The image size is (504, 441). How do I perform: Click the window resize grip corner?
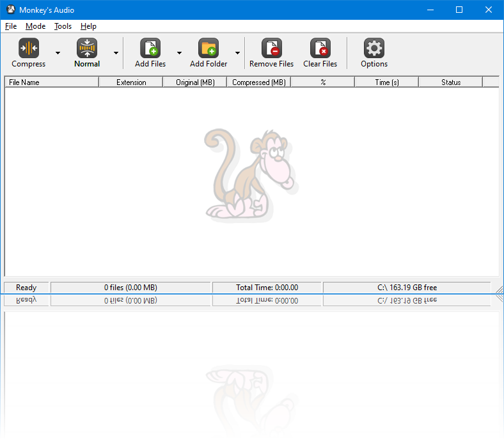tap(499, 290)
